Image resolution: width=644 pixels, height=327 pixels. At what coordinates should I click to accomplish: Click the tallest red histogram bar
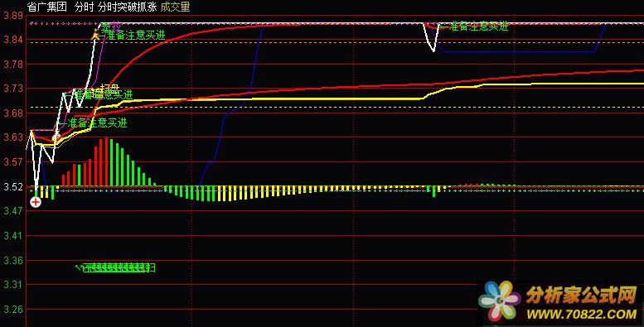tap(106, 161)
